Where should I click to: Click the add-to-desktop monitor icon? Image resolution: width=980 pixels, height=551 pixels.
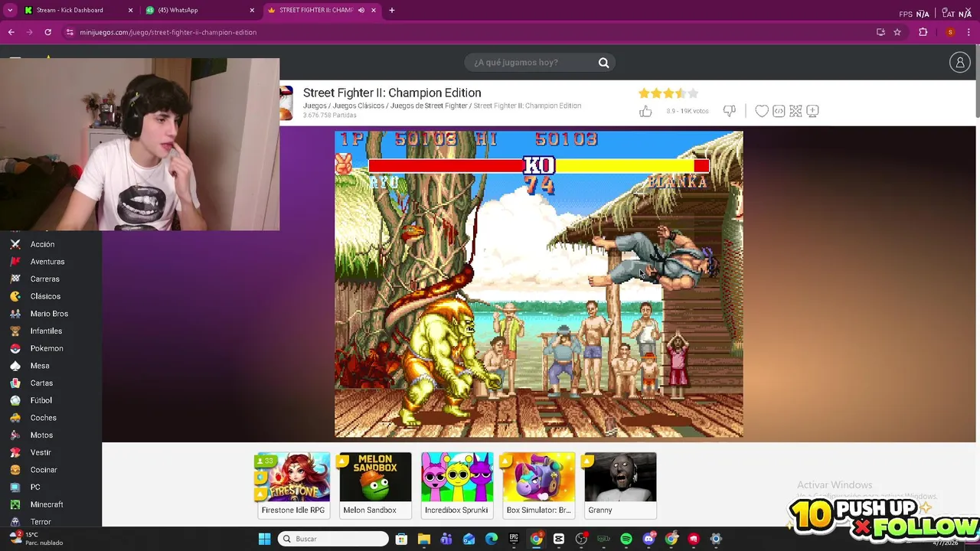coord(812,111)
